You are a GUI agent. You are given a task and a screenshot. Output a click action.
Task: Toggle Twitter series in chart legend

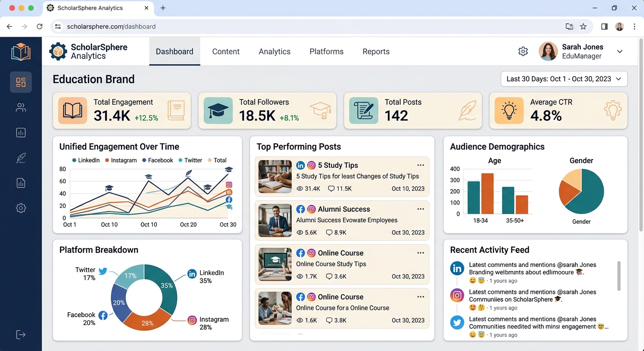point(190,160)
